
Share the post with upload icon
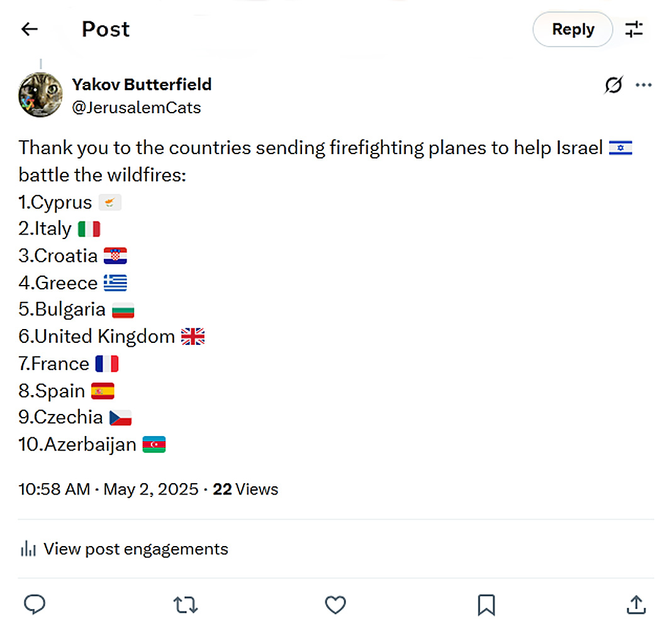pos(637,605)
